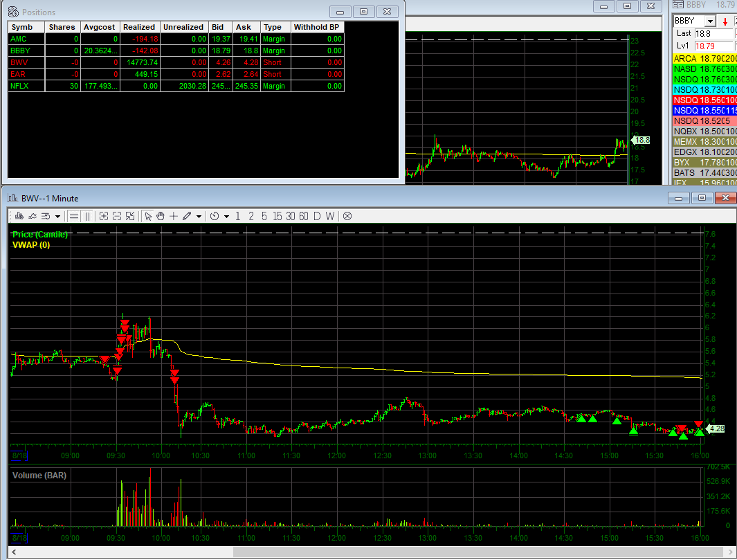Click BWV realized value 14773.74
The image size is (737, 560).
point(143,62)
